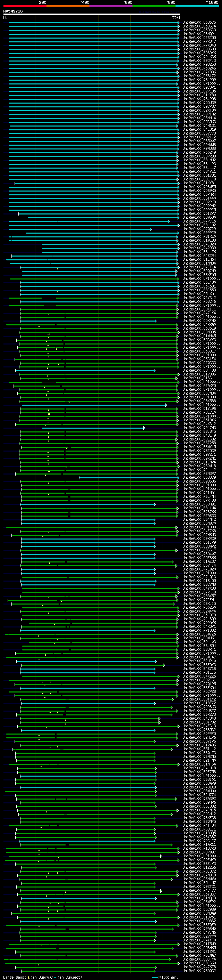222x980 pixels.
Task: Select hit label UniRef100_Q64MT2
Action: click(x=199, y=520)
